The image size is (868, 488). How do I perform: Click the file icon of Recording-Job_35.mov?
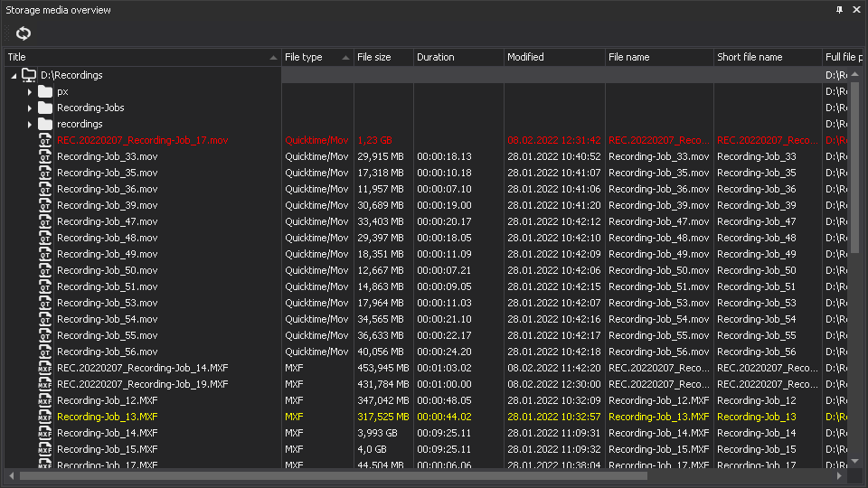point(45,173)
